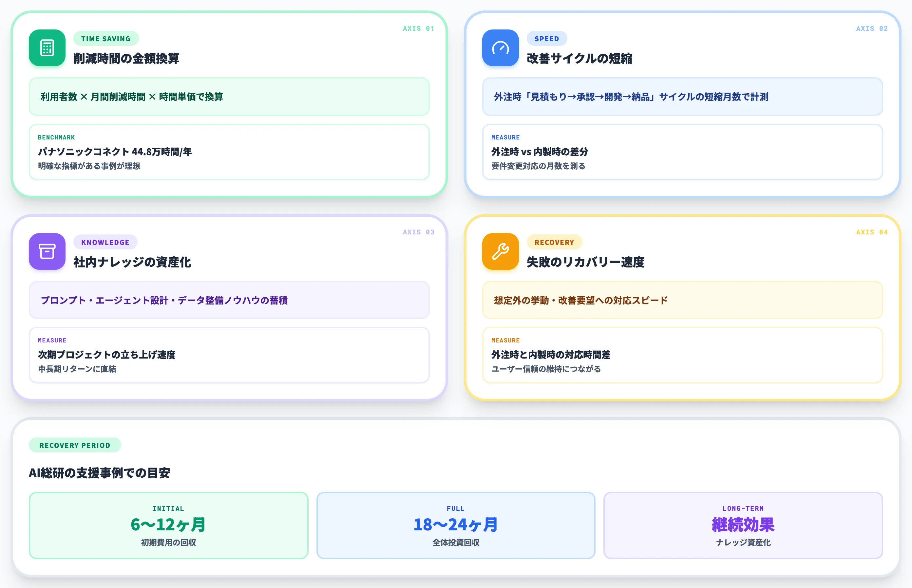Click the AXIS 04 label
The width and height of the screenshot is (912, 588).
pos(871,232)
